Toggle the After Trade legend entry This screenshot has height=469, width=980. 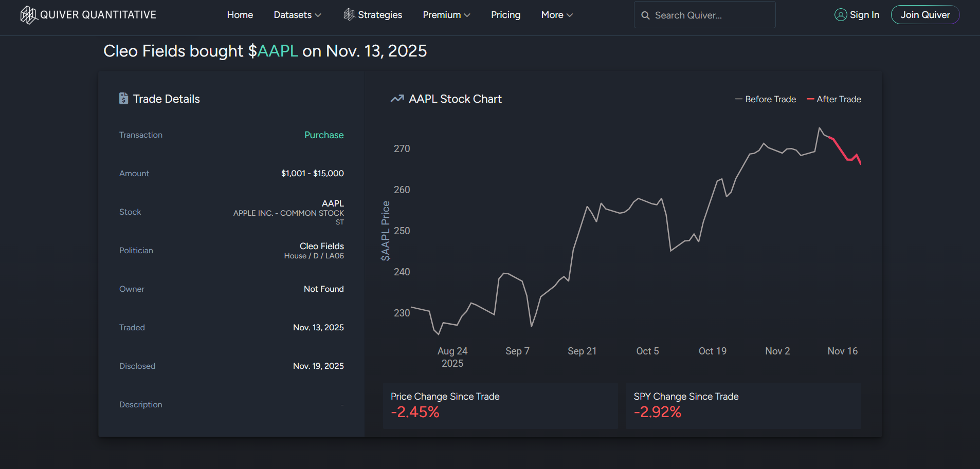point(834,99)
